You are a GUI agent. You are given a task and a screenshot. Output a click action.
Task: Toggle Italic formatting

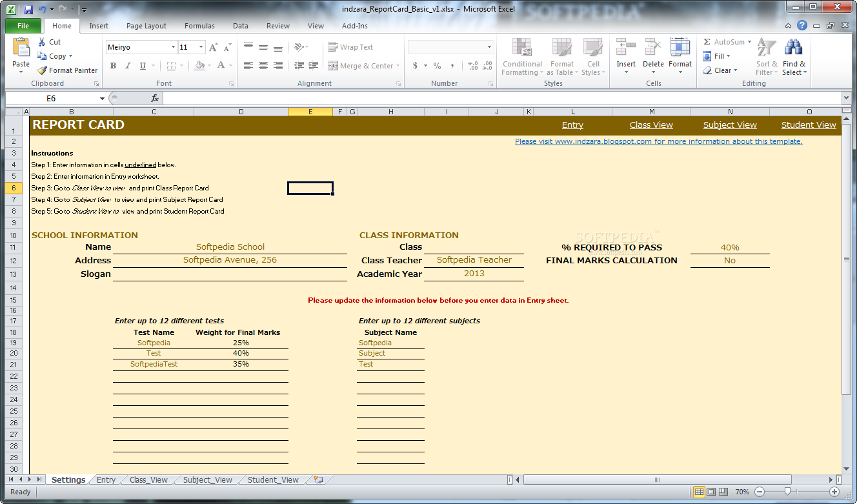click(x=128, y=66)
